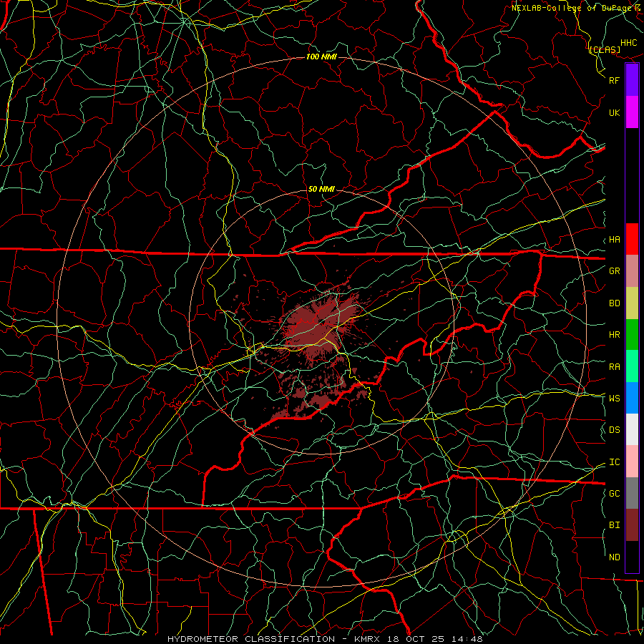Click the ND legend label
644x644 pixels.
coord(615,557)
